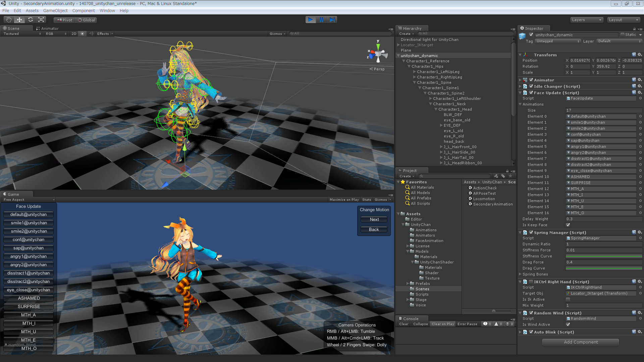Select the Rotate tool in toolbar
Image resolution: width=644 pixels, height=362 pixels.
coord(31,20)
